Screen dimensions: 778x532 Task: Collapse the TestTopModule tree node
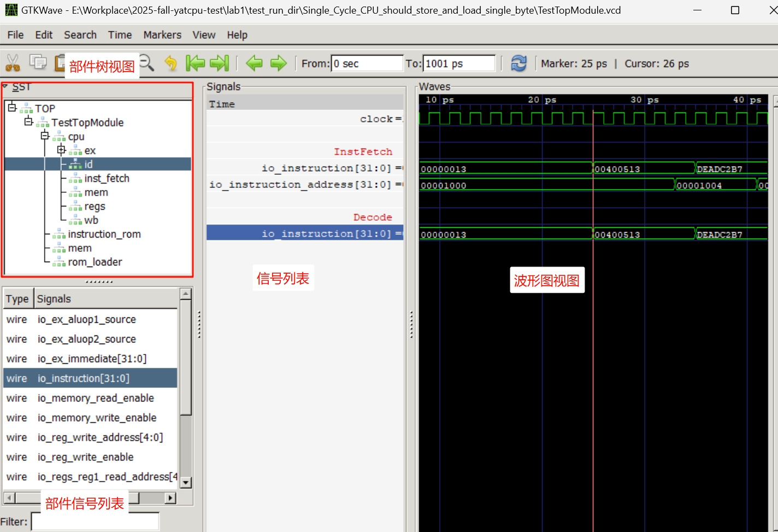coord(28,121)
